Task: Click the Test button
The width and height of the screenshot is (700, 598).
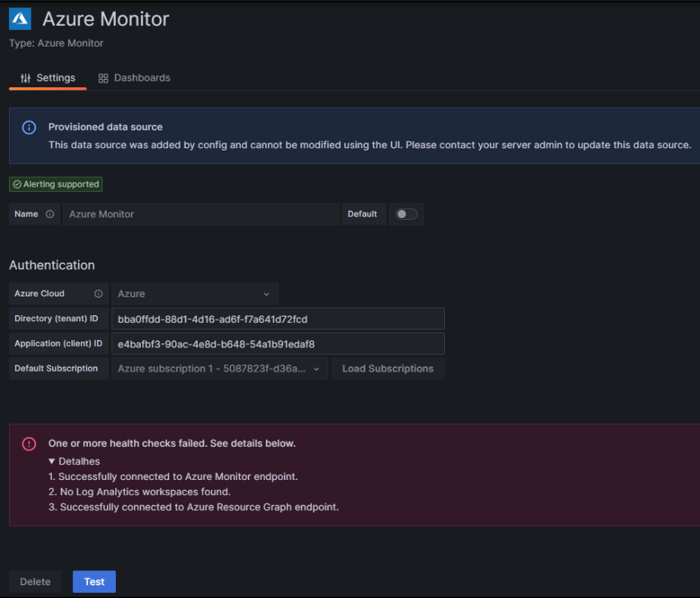Action: coord(94,581)
